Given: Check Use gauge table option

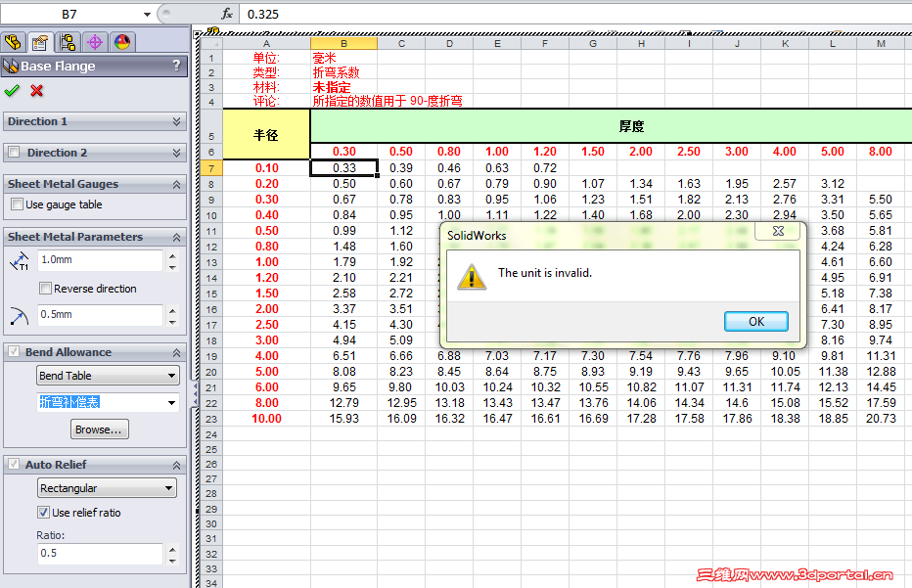Looking at the screenshot, I should coord(17,204).
